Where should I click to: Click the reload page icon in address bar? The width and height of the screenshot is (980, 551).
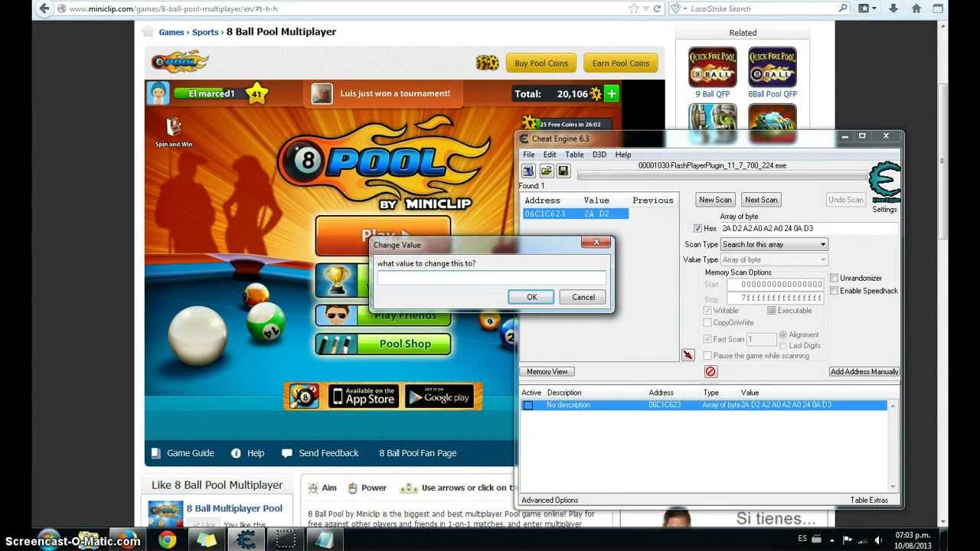[657, 8]
